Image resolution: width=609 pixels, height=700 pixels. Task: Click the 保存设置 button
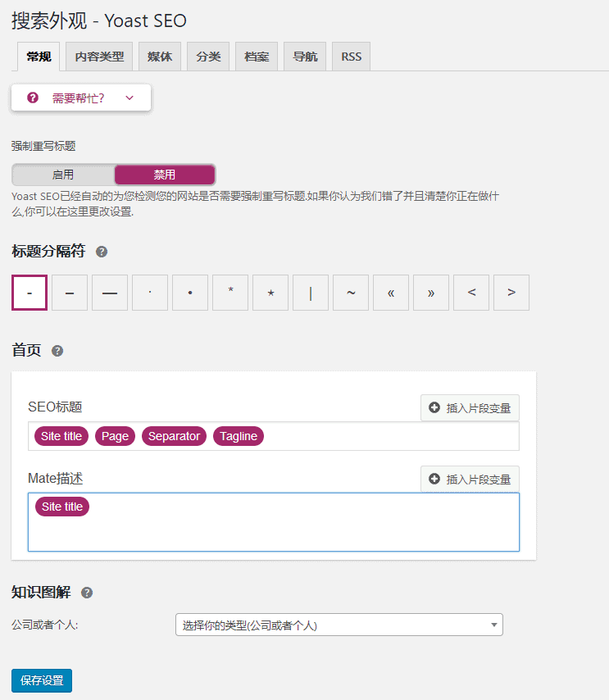pyautogui.click(x=42, y=680)
